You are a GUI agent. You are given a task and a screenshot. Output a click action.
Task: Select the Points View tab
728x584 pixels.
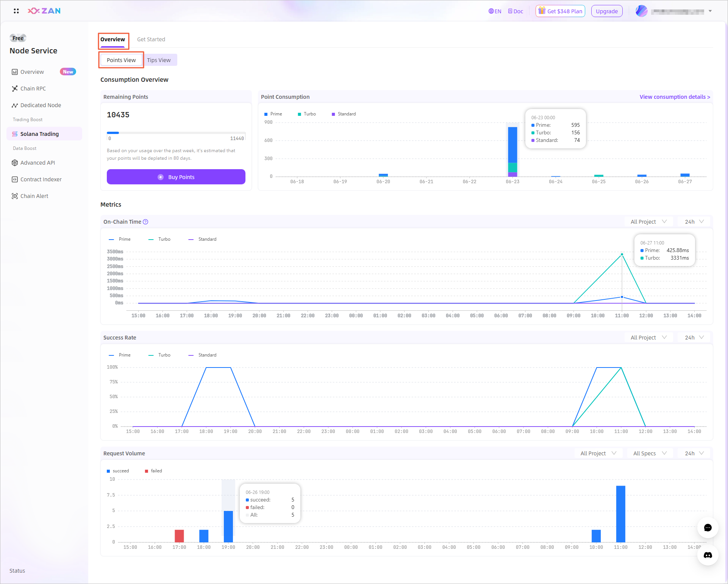121,60
